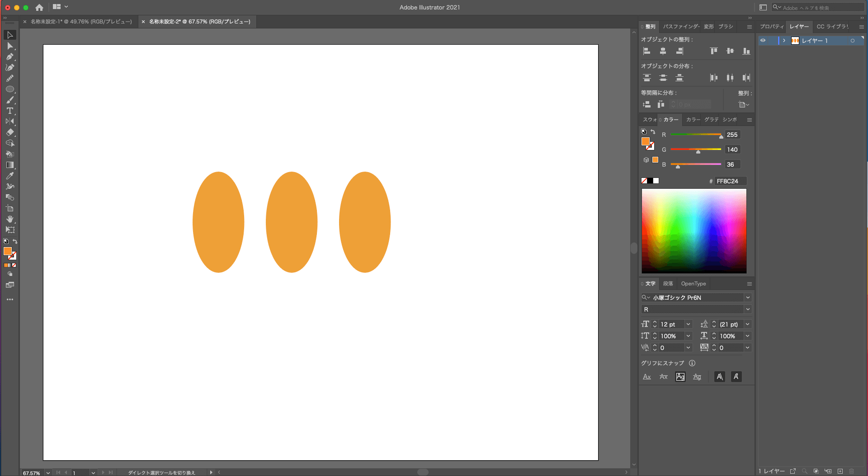Viewport: 868px width, 476px height.
Task: Switch to パスファインダー panel tab
Action: click(681, 27)
